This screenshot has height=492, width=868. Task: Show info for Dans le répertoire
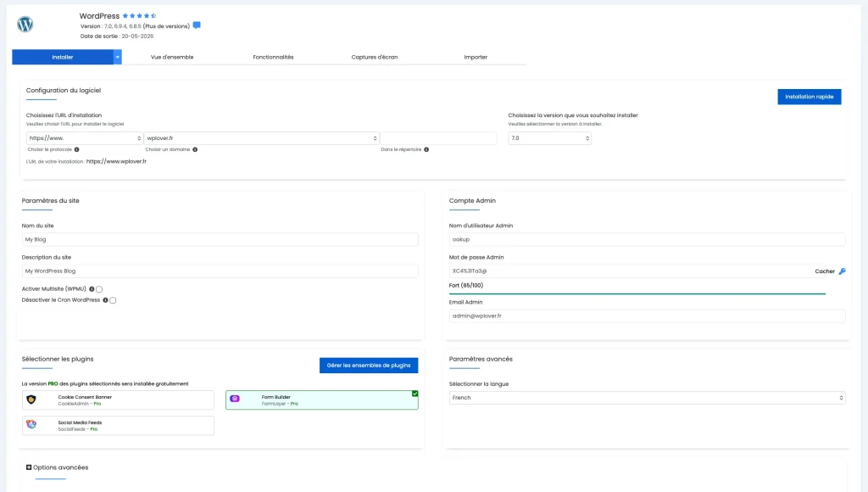tap(426, 149)
